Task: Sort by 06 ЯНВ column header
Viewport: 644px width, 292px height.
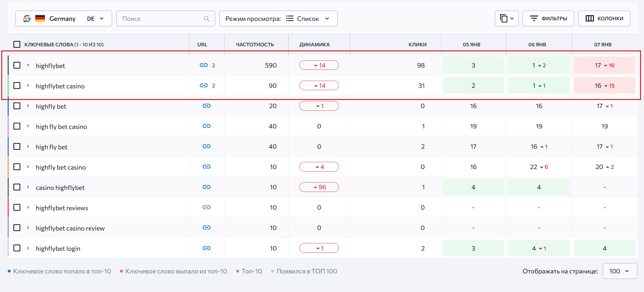Action: [537, 45]
